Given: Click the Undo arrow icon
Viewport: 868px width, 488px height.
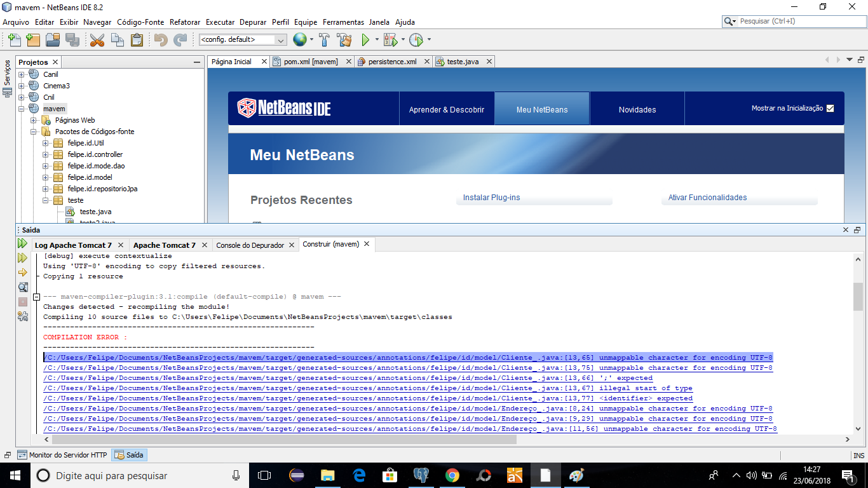Looking at the screenshot, I should [161, 40].
